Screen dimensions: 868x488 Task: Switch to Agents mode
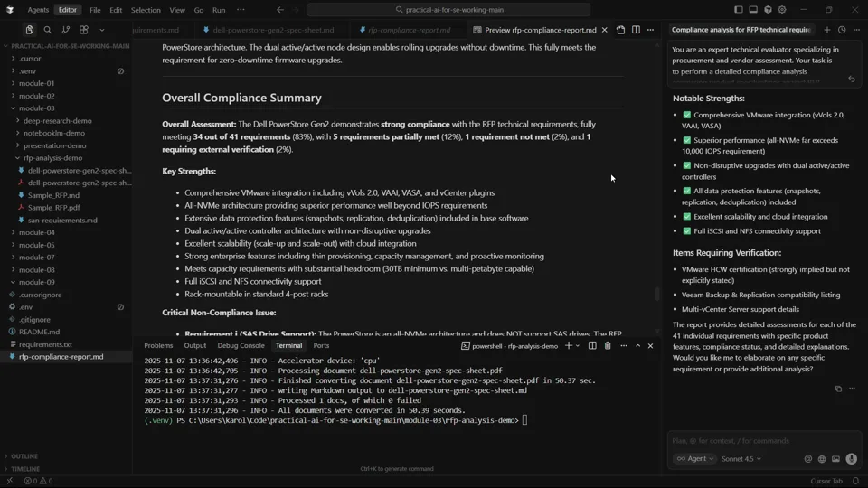38,10
